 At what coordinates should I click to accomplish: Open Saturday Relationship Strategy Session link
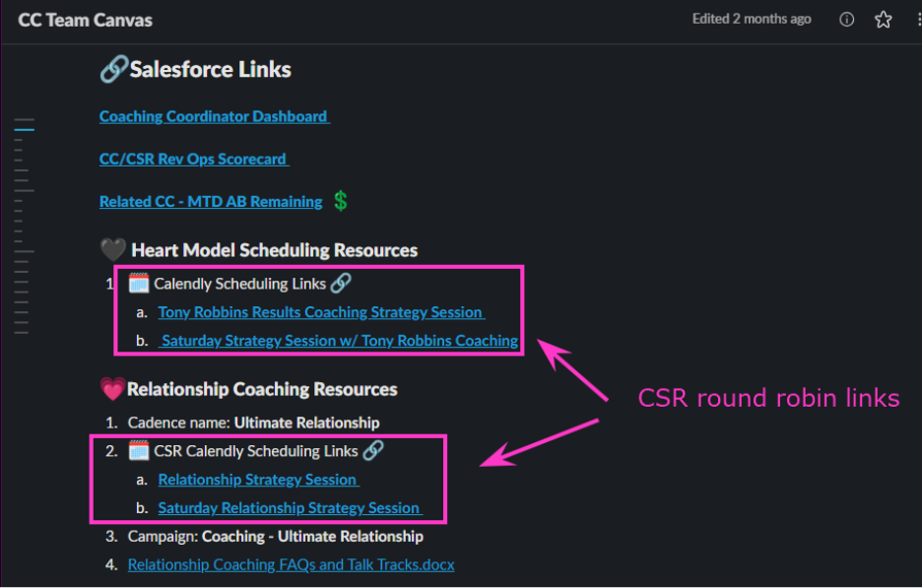click(290, 508)
